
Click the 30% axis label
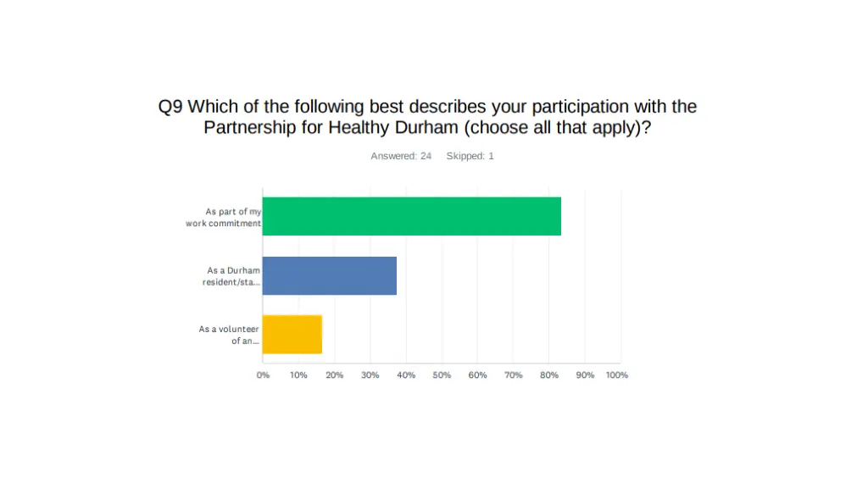click(x=370, y=375)
